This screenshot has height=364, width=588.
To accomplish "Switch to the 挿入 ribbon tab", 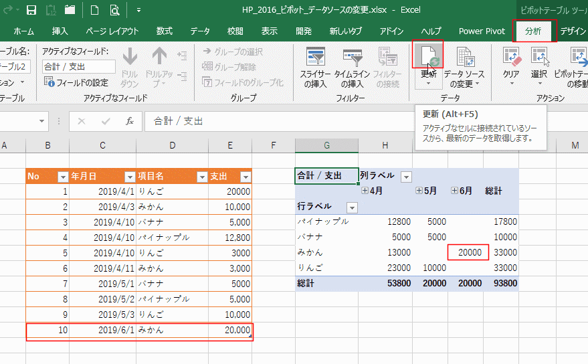I will pos(60,31).
